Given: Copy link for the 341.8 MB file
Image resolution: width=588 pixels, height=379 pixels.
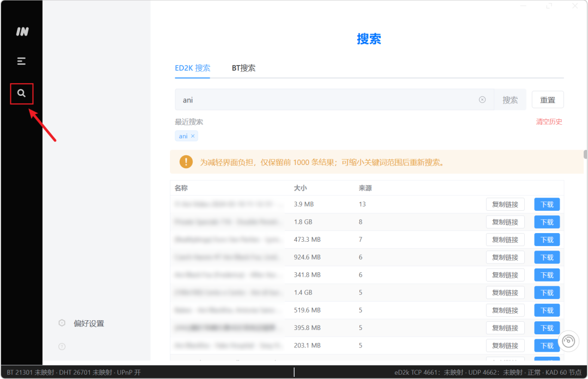Looking at the screenshot, I should (505, 275).
